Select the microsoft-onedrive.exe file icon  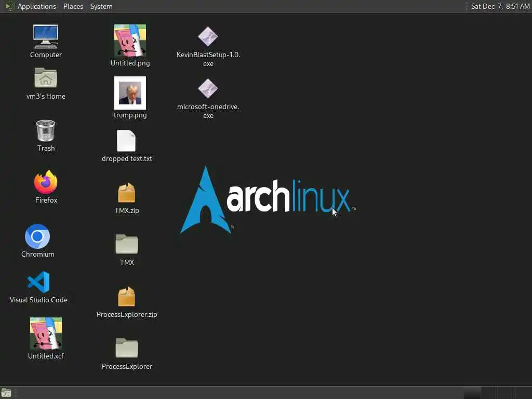[x=208, y=88]
